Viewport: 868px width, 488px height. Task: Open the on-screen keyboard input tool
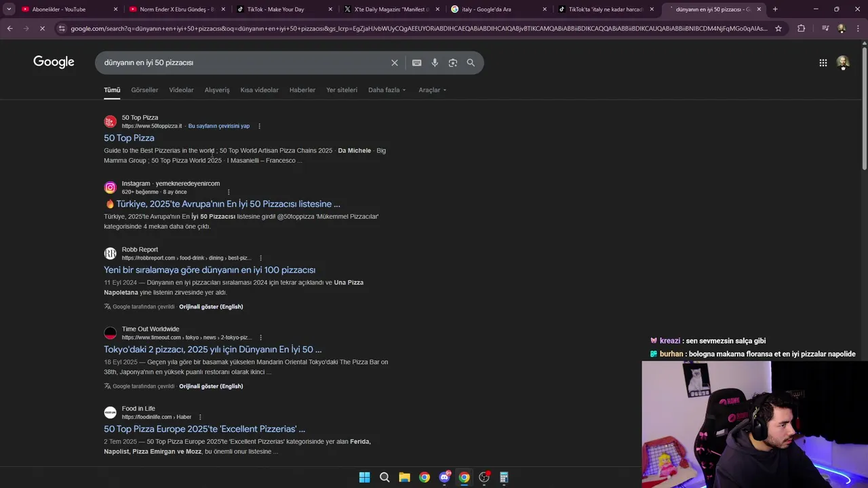coord(416,62)
